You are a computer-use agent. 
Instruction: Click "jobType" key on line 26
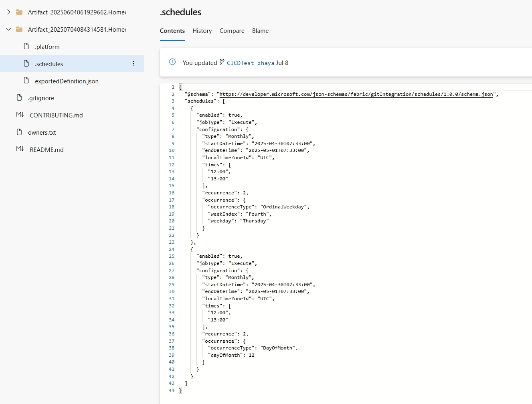click(209, 263)
